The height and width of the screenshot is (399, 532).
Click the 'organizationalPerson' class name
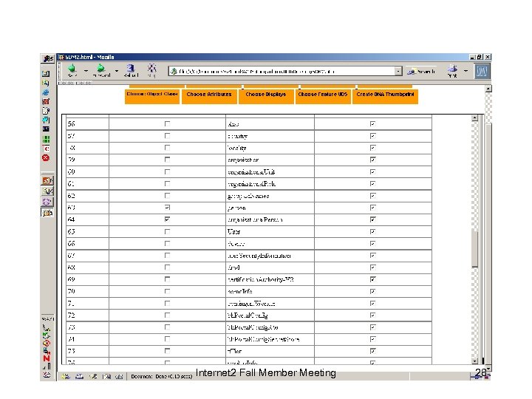pos(255,220)
